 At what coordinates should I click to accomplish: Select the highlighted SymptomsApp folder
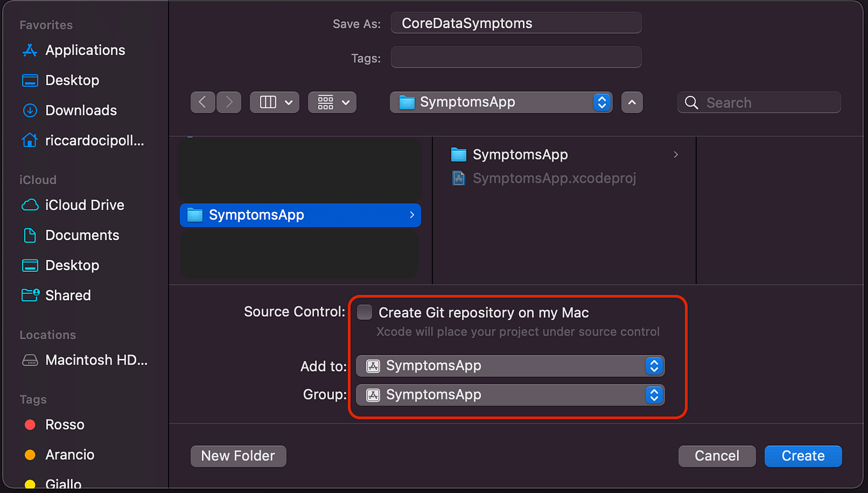coord(300,215)
